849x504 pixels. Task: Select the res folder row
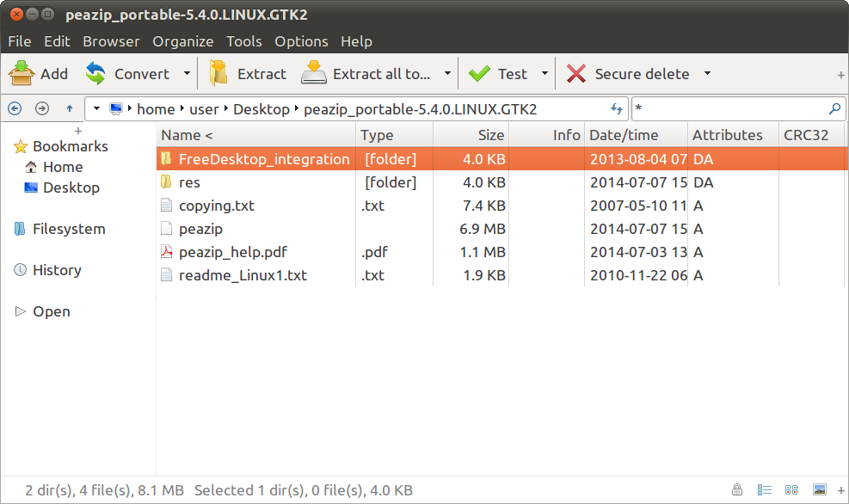502,182
